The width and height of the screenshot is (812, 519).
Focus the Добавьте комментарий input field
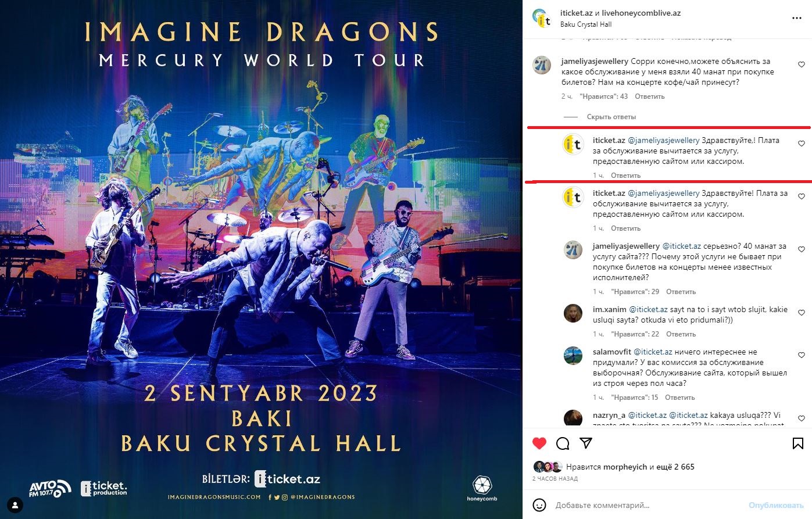point(645,505)
